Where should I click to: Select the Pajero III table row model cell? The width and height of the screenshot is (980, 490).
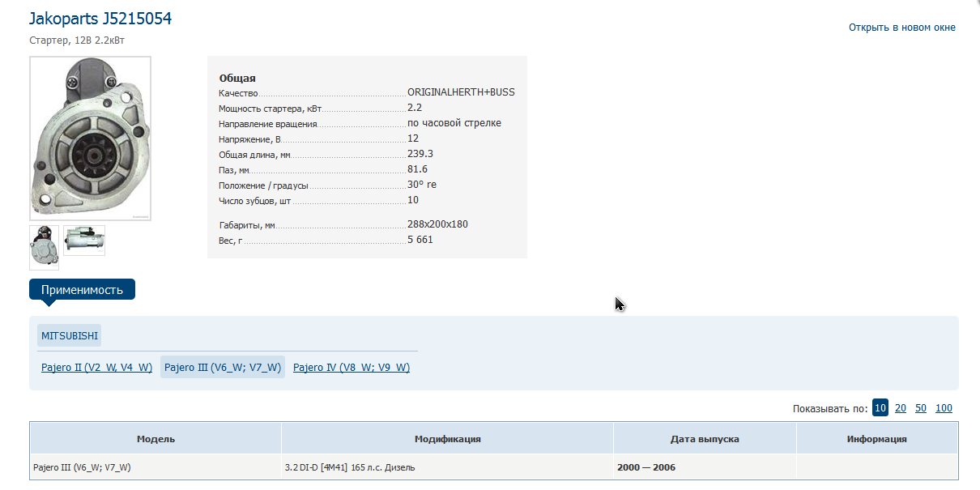pyautogui.click(x=82, y=467)
